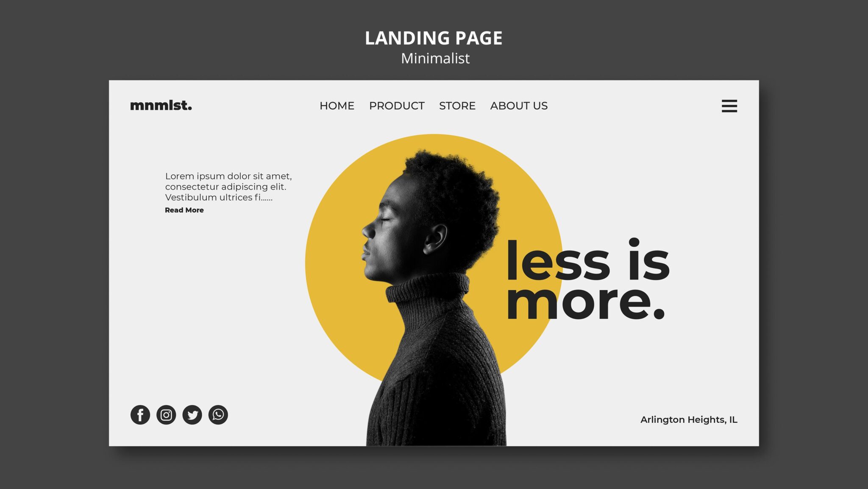Click the Facebook social icon

tap(139, 414)
